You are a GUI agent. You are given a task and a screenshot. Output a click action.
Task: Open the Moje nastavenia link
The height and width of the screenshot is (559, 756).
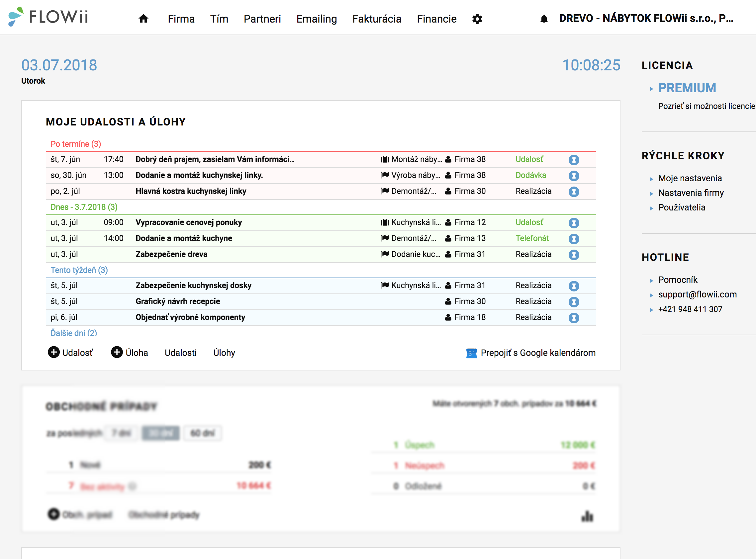[x=690, y=178]
